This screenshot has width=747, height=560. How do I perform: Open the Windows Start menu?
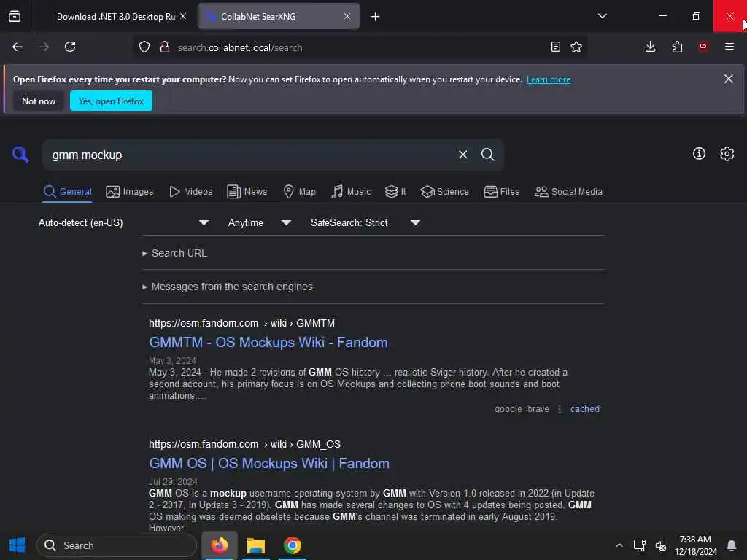tap(18, 545)
